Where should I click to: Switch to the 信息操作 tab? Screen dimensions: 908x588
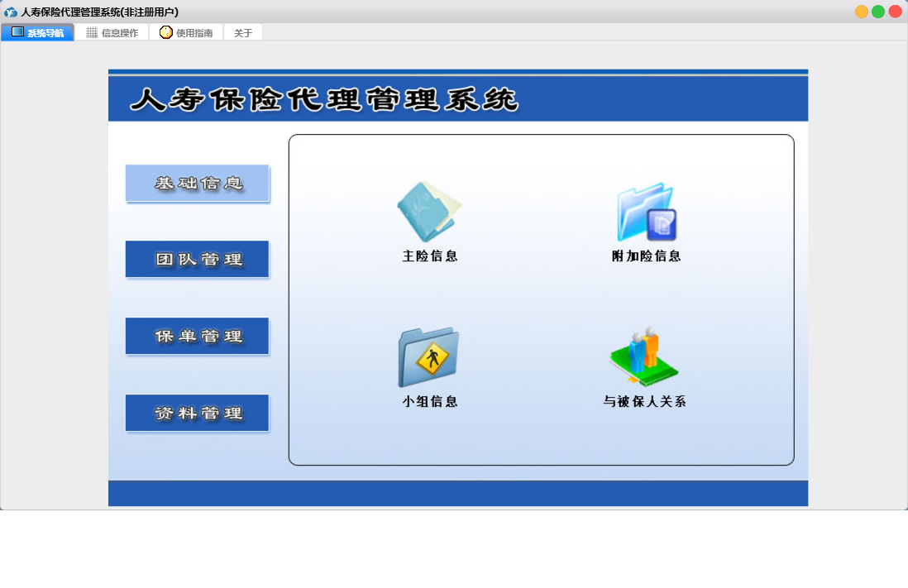point(112,32)
